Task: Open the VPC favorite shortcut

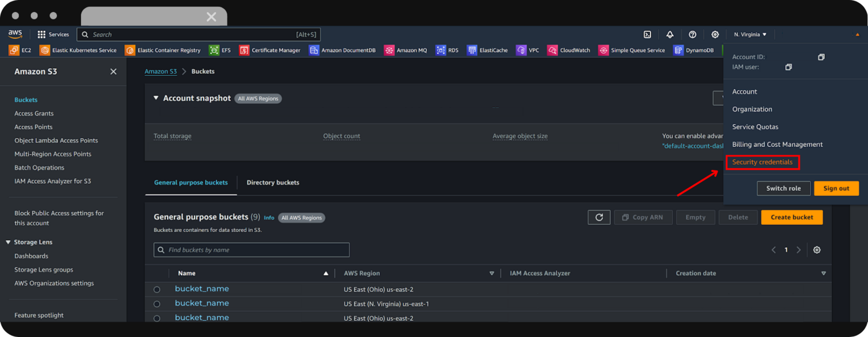Action: pyautogui.click(x=528, y=50)
